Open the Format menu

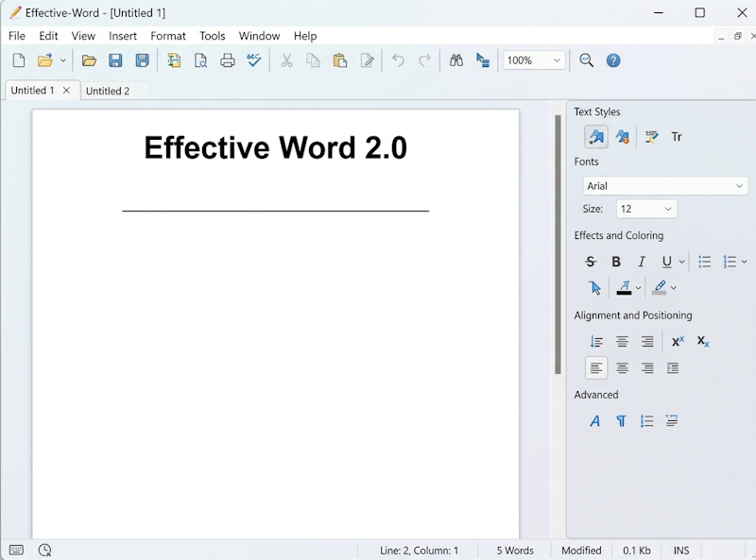tap(168, 36)
